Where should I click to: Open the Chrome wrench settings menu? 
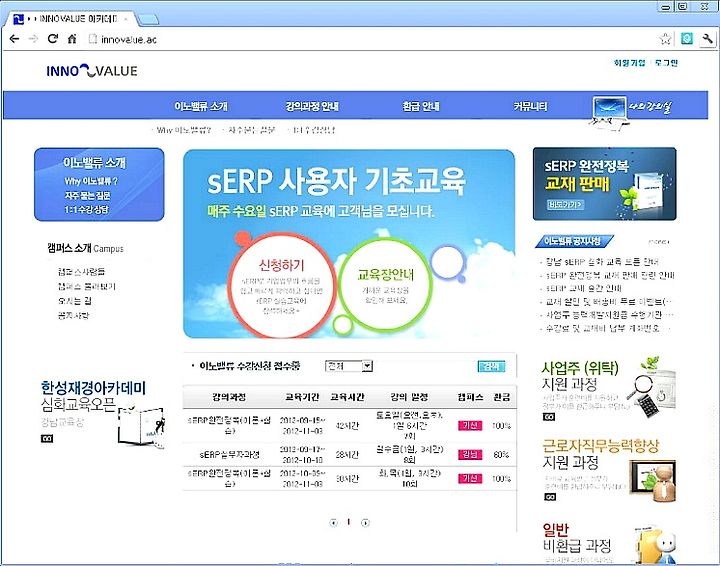[708, 39]
